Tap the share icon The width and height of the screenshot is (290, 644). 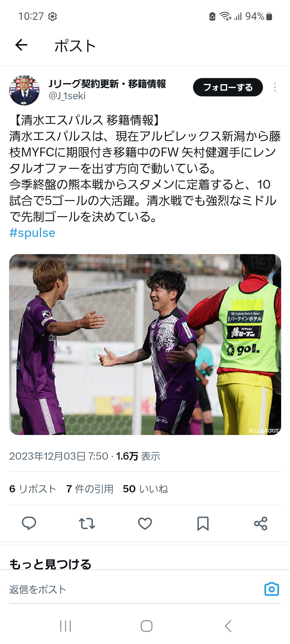tap(261, 523)
